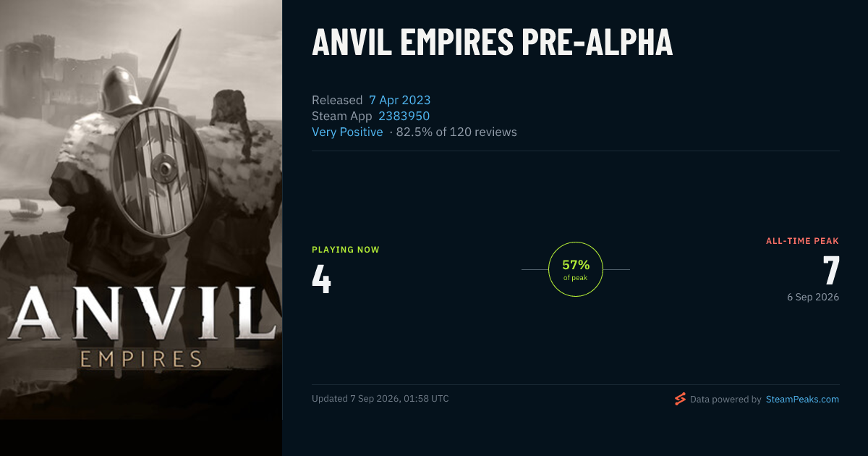This screenshot has height=456, width=868.
Task: Click the 57% of peak circle
Action: pos(576,269)
